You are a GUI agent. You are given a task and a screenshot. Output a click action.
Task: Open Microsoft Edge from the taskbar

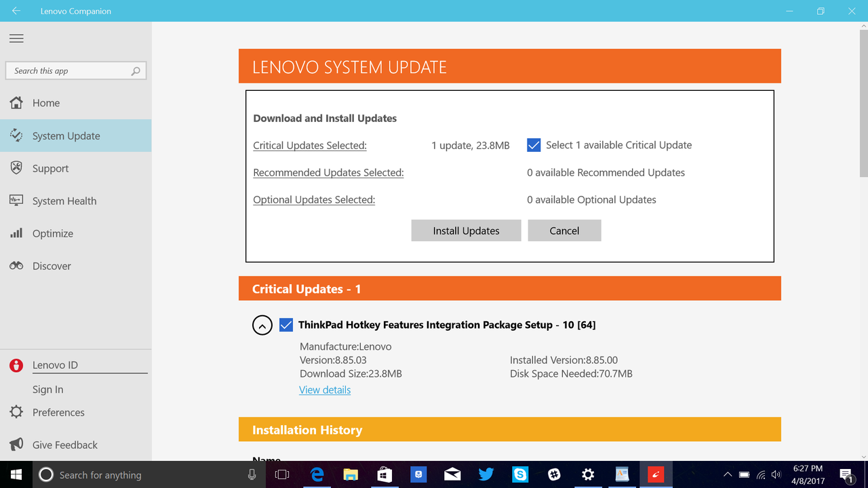pos(317,474)
